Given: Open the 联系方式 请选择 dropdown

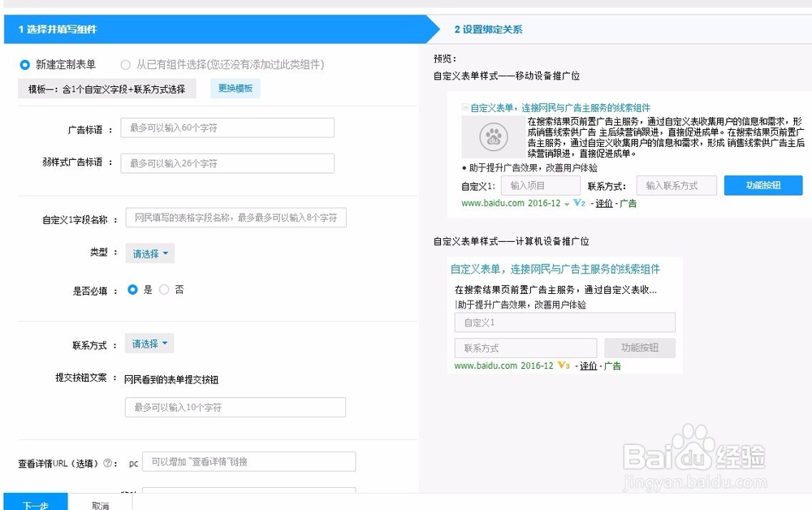Looking at the screenshot, I should click(x=149, y=344).
